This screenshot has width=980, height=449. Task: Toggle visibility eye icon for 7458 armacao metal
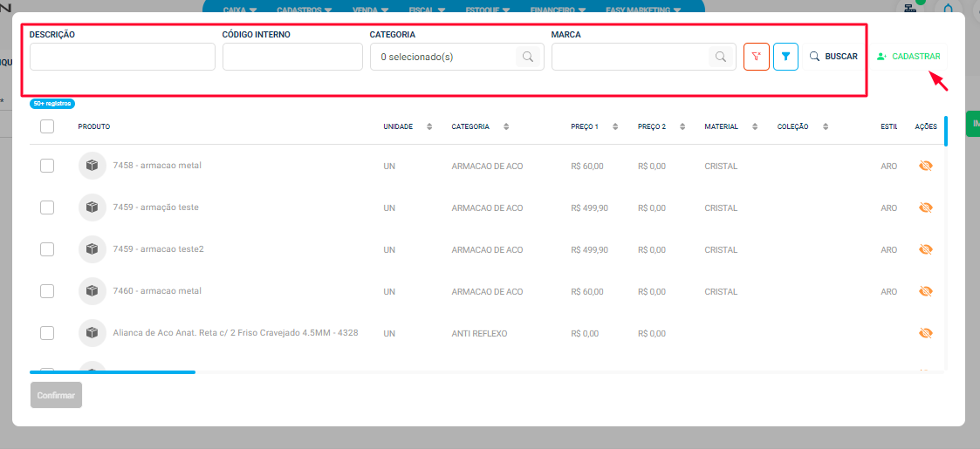click(x=926, y=166)
